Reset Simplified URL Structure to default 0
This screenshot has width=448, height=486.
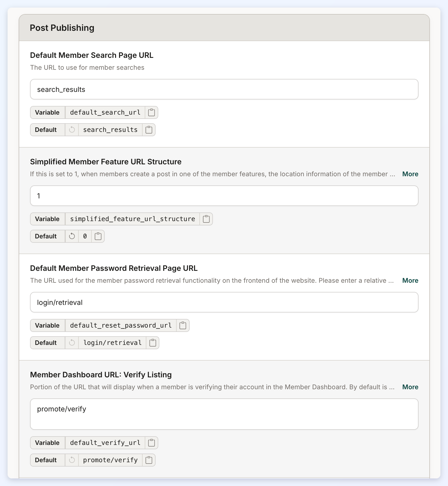(72, 236)
